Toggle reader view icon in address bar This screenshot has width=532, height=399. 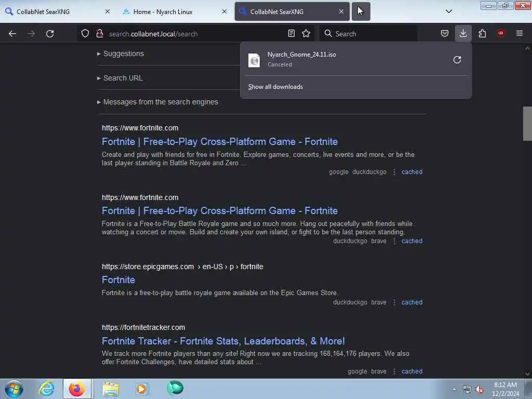pyautogui.click(x=291, y=34)
